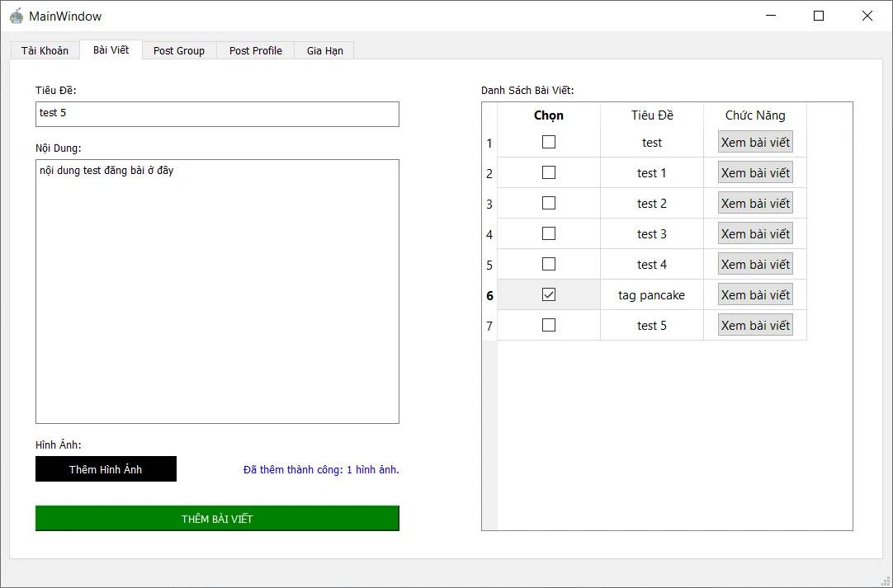
Task: Select row header number 6
Action: tap(489, 295)
